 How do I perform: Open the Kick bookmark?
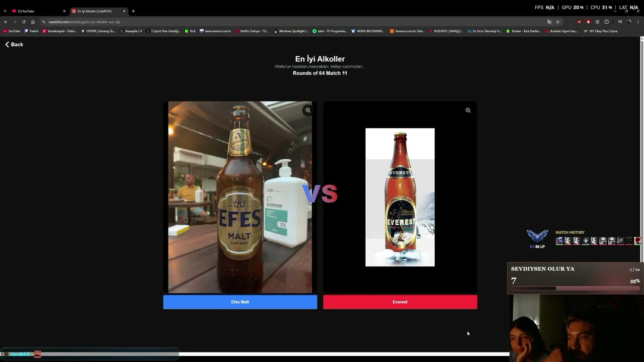pyautogui.click(x=190, y=31)
